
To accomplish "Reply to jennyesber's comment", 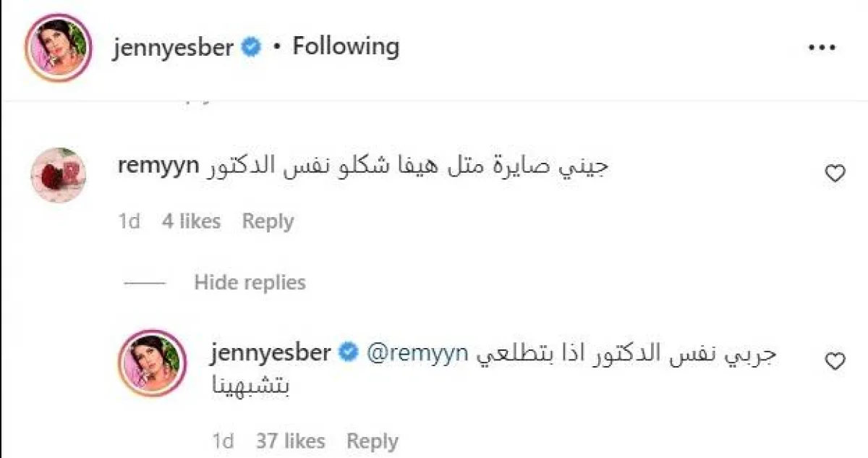I will tap(373, 441).
